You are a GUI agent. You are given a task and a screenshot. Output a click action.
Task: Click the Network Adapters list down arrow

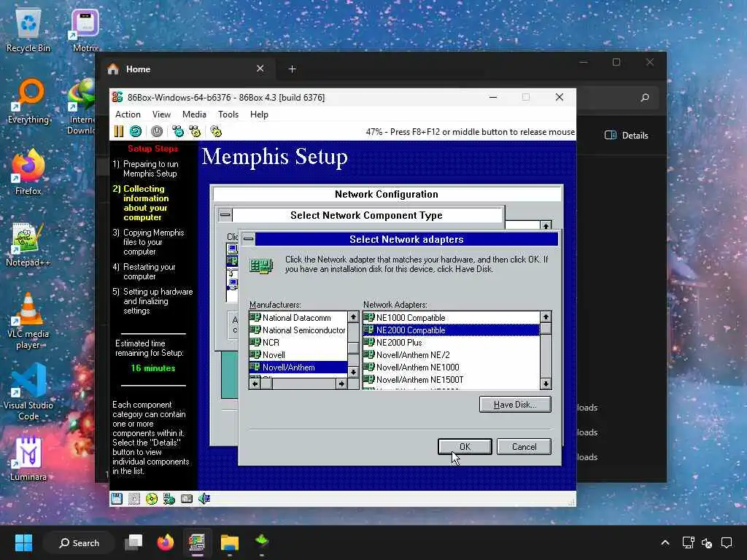tap(546, 384)
